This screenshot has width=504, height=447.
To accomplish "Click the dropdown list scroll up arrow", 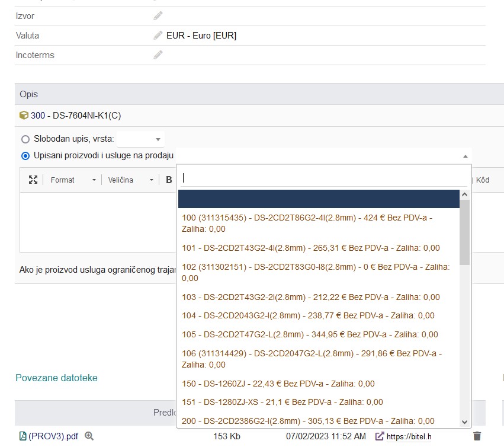I will coord(464,194).
